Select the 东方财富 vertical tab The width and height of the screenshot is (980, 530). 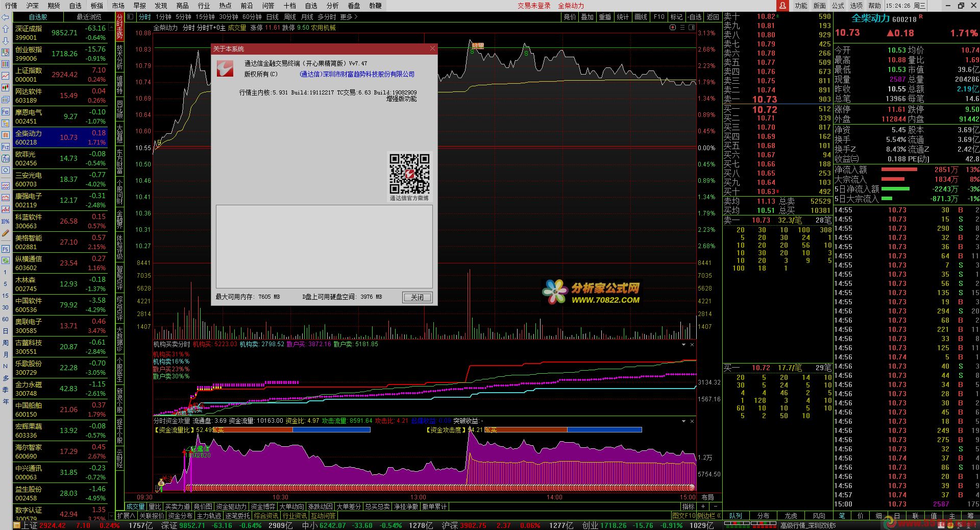click(119, 162)
